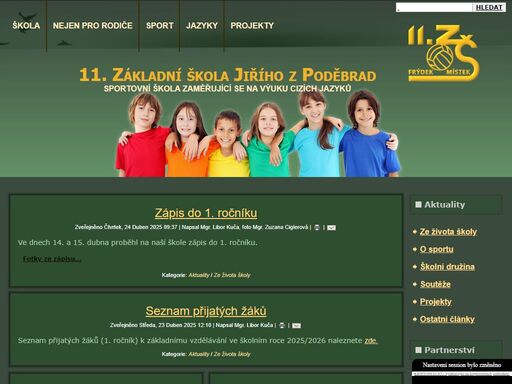
Task: Open the PROJEKTY menu item
Action: pyautogui.click(x=252, y=26)
